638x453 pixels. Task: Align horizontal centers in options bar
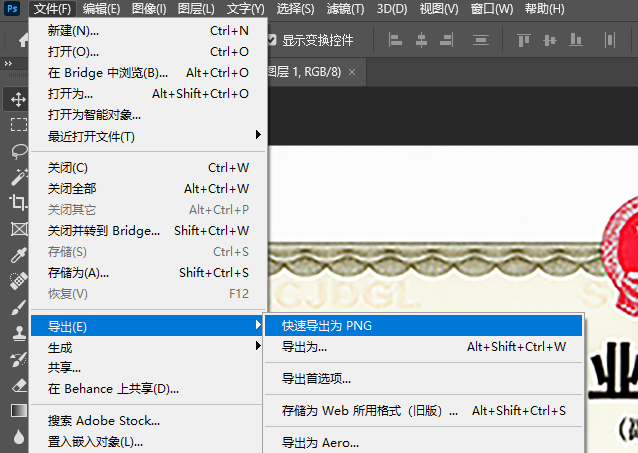click(421, 40)
